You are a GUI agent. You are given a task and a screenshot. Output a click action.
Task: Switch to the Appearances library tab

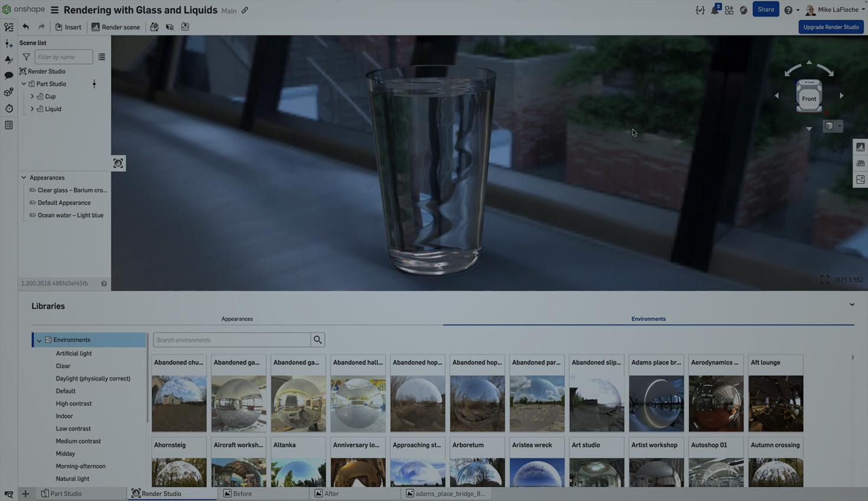237,318
